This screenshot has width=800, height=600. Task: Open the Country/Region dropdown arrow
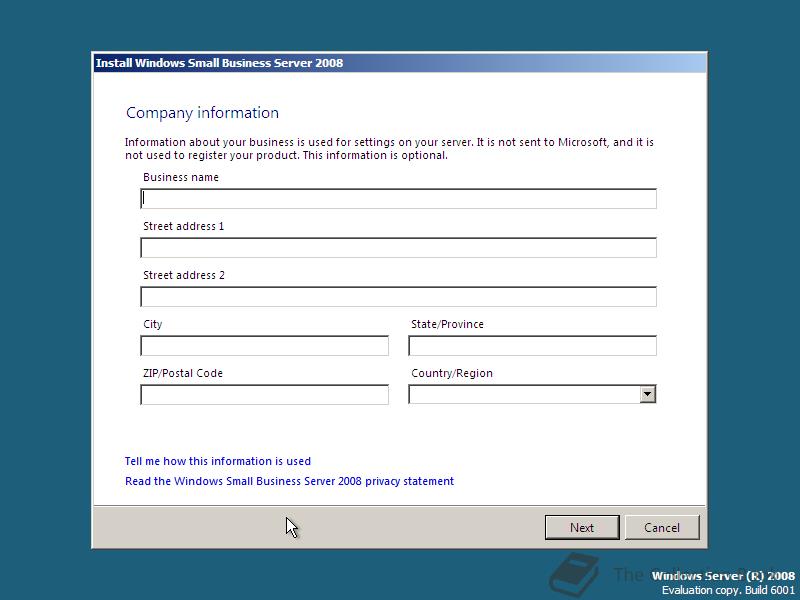click(x=647, y=394)
